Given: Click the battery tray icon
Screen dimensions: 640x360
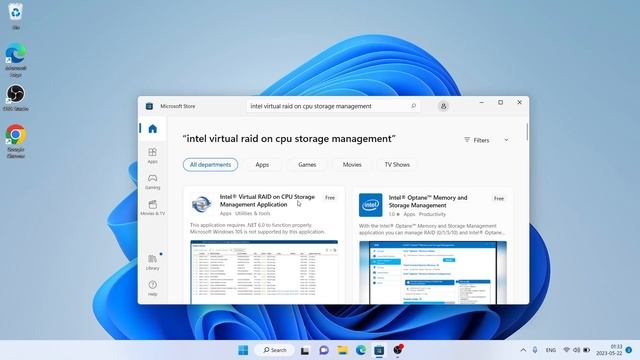Looking at the screenshot, I should (587, 350).
